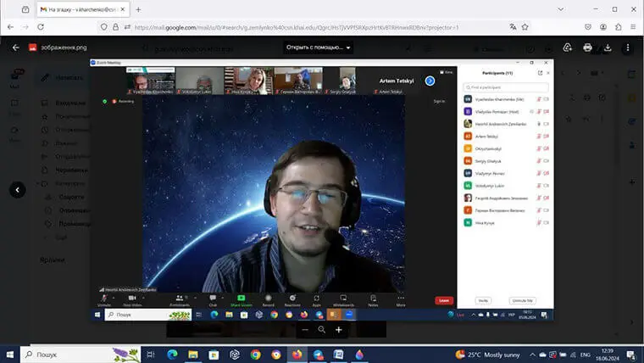Screen dimensions: 644x363
Task: Add the image to Google Drive
Action: click(567, 47)
